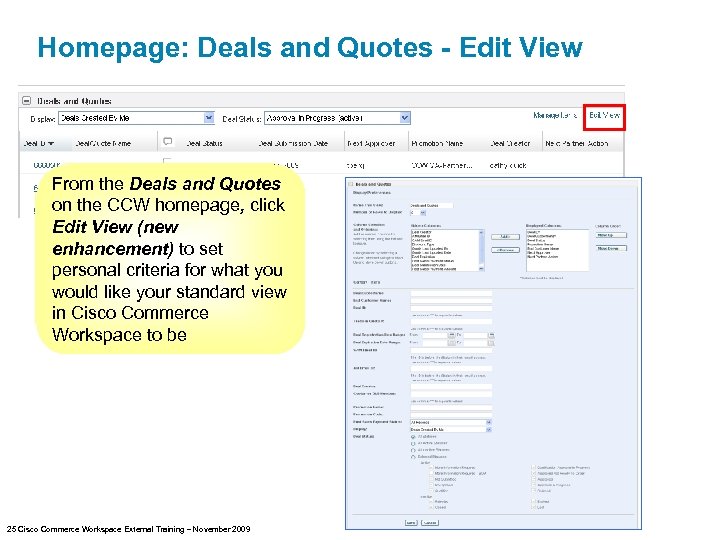This screenshot has height=540, width=720.
Task: Sort by Promotion Name column header
Action: [x=437, y=143]
